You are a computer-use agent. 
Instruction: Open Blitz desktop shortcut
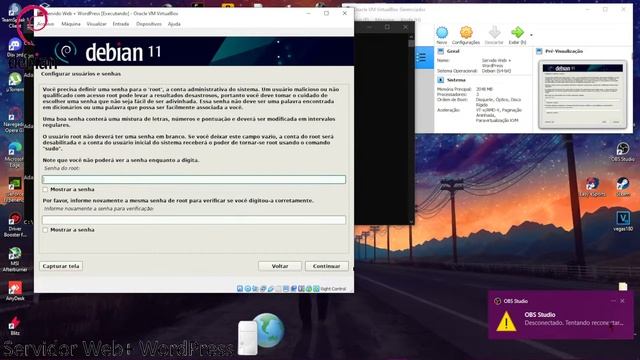coord(15,326)
